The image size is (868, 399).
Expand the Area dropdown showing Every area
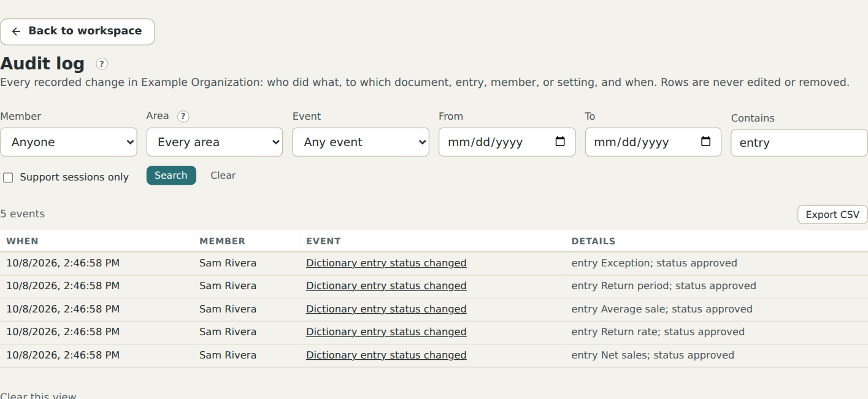click(x=215, y=142)
